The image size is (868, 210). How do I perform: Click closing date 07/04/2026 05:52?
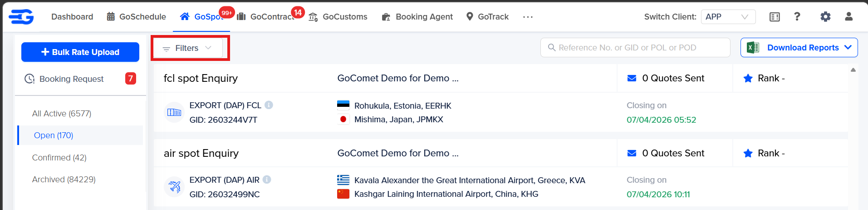(x=661, y=120)
